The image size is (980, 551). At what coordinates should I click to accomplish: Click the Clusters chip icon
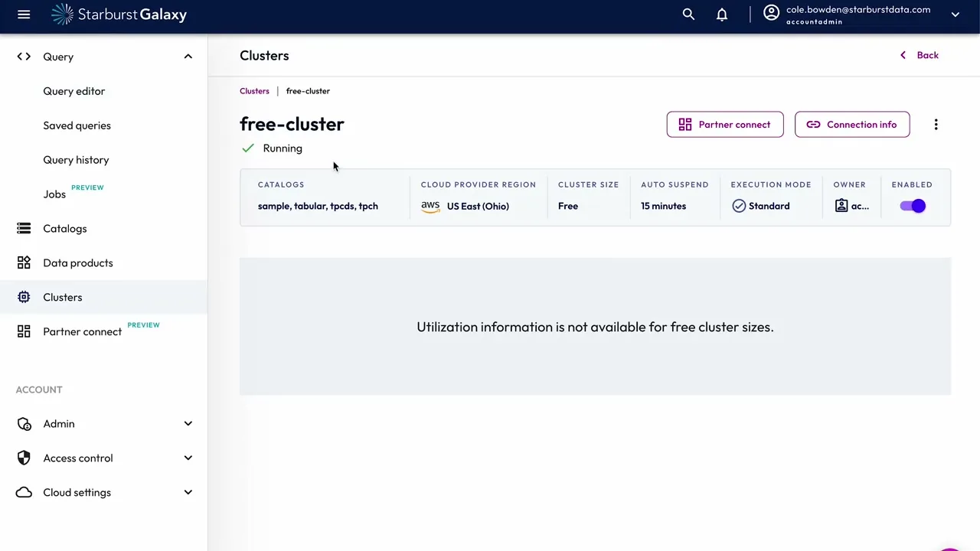(24, 297)
